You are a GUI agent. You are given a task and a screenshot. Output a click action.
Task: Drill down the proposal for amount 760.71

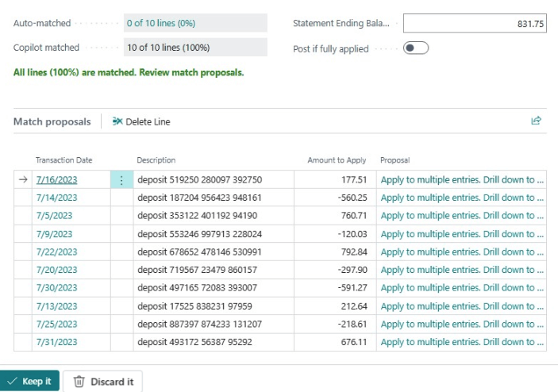[x=462, y=216]
